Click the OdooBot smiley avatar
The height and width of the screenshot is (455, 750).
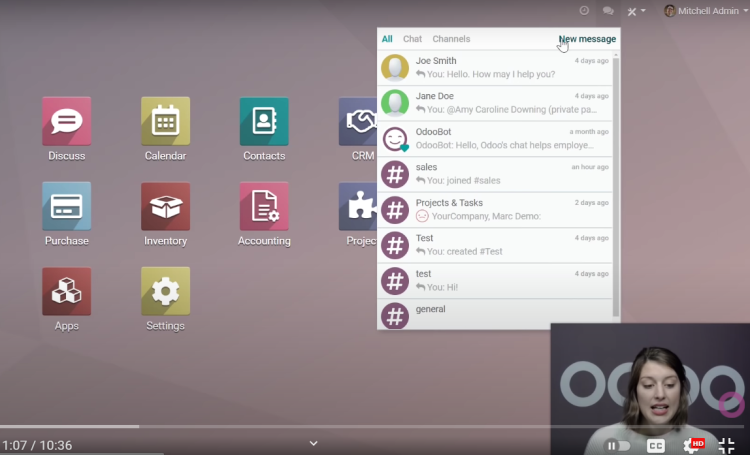click(x=395, y=139)
